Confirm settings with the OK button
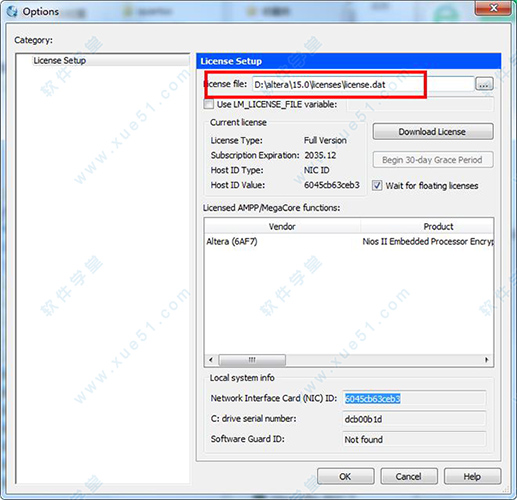The width and height of the screenshot is (517, 500). coord(345,476)
